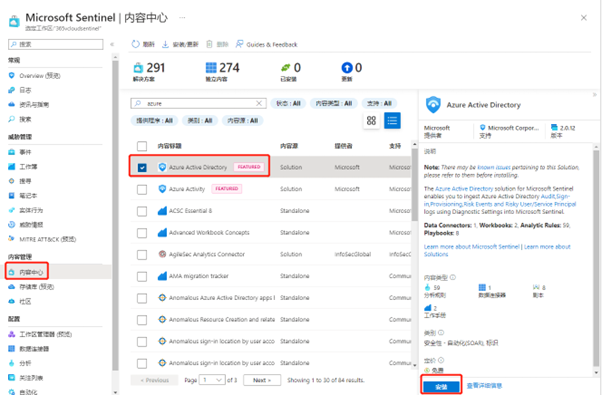Open the ellipsis more options menu
Image resolution: width=602 pixels, height=395 pixels.
point(182,17)
